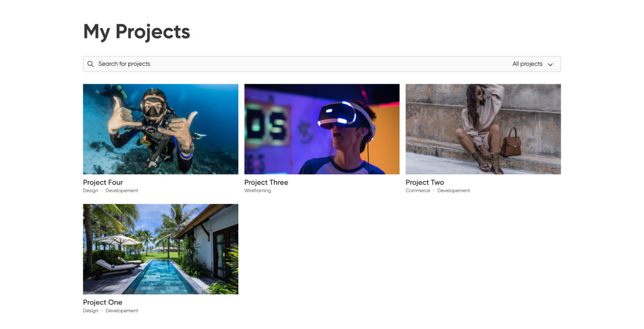The image size is (644, 329).
Task: Open the VR headset project thumbnail
Action: [x=322, y=129]
